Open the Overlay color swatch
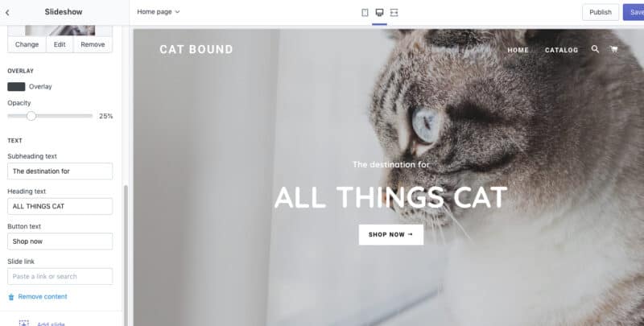 [16, 87]
